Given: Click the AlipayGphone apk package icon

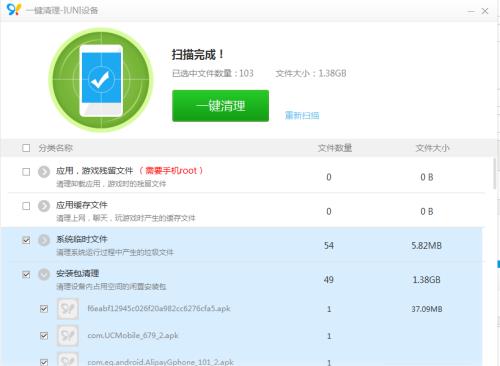Looking at the screenshot, I should click(x=68, y=359).
